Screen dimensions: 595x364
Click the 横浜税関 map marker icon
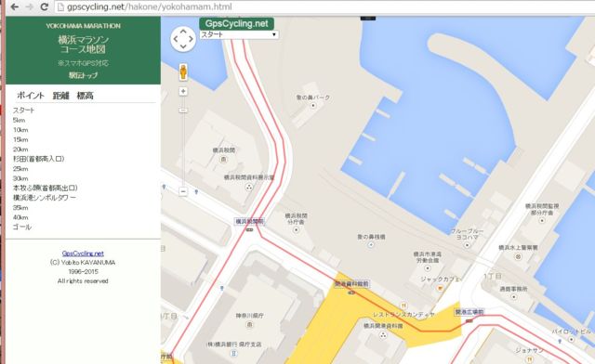223,159
